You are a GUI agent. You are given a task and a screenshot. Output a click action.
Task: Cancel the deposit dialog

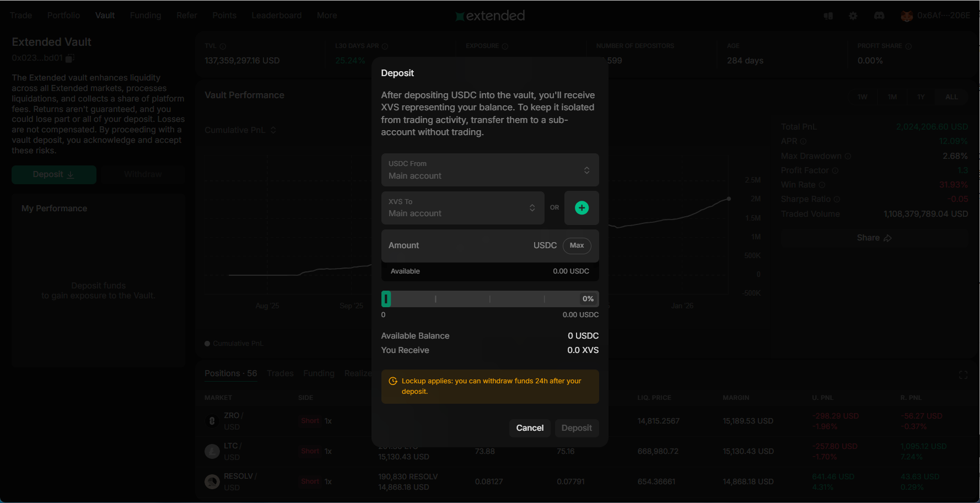529,428
